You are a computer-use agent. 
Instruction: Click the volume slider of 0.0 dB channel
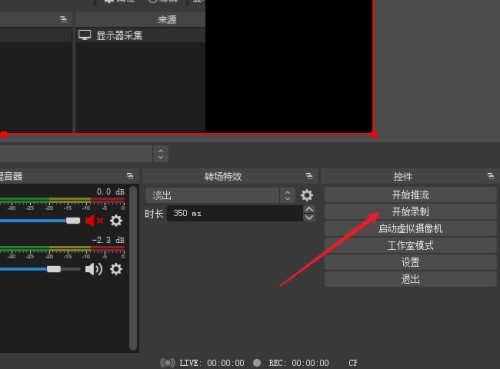click(40, 221)
